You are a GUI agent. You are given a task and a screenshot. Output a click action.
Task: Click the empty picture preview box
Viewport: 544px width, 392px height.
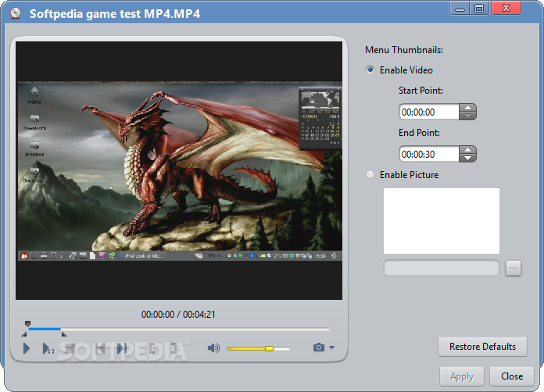(x=442, y=221)
